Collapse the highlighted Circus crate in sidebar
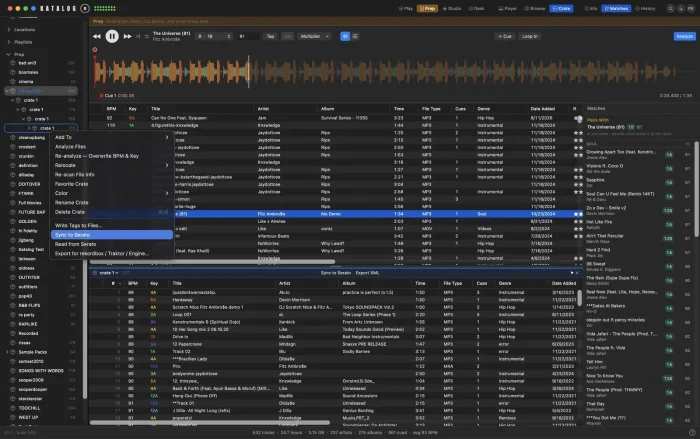This screenshot has height=439, width=700. point(7,91)
